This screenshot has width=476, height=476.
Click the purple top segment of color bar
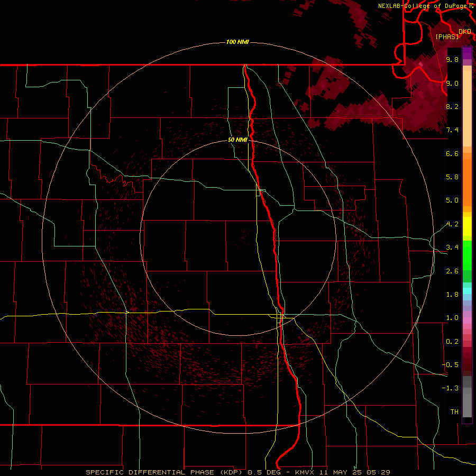467,53
